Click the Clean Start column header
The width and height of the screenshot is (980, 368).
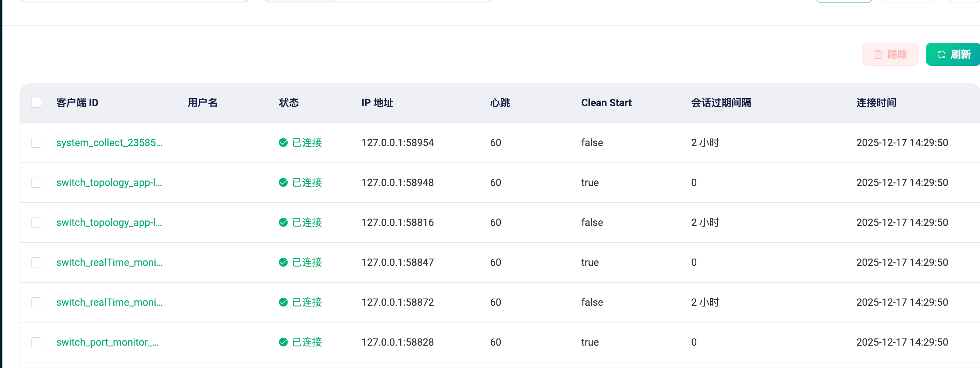click(x=606, y=103)
